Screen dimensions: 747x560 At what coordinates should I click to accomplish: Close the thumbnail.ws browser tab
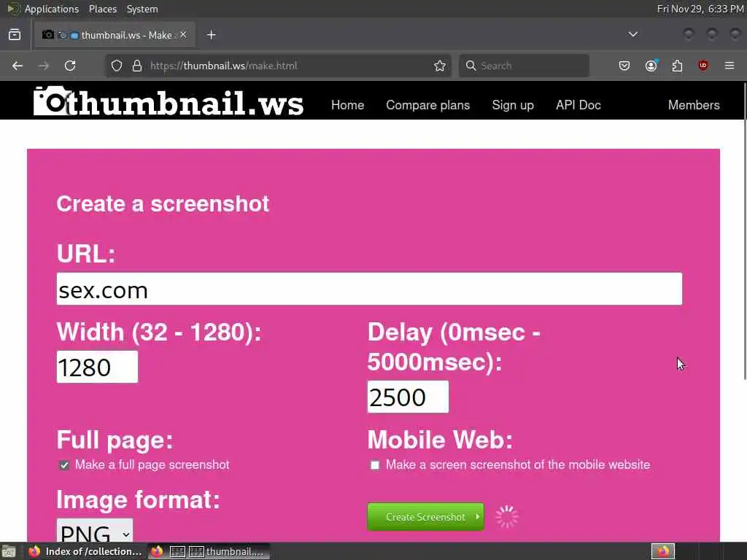(x=183, y=35)
